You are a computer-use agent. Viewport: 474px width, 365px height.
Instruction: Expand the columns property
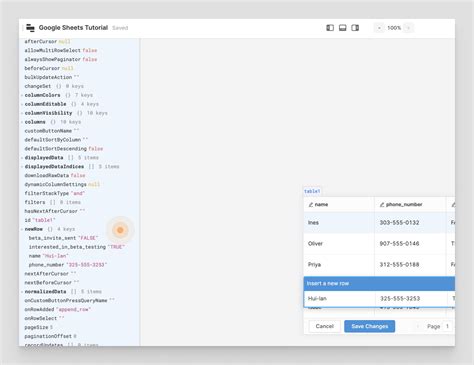click(x=22, y=122)
